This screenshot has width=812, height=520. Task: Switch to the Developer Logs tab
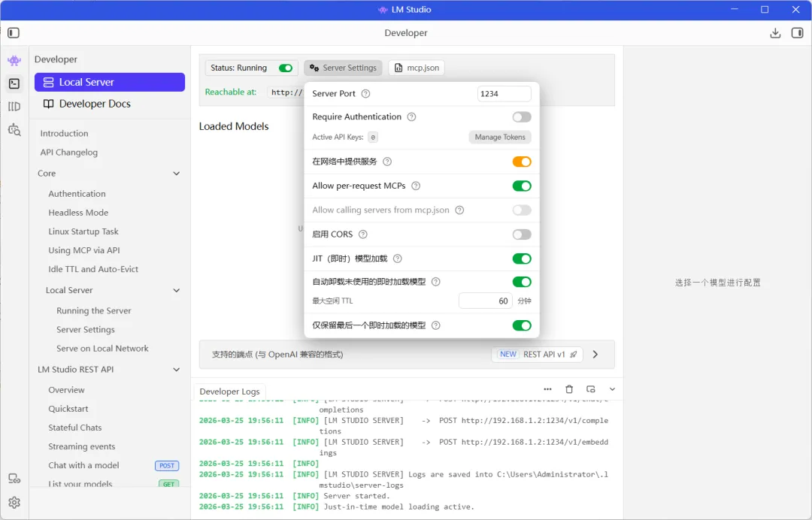click(229, 392)
